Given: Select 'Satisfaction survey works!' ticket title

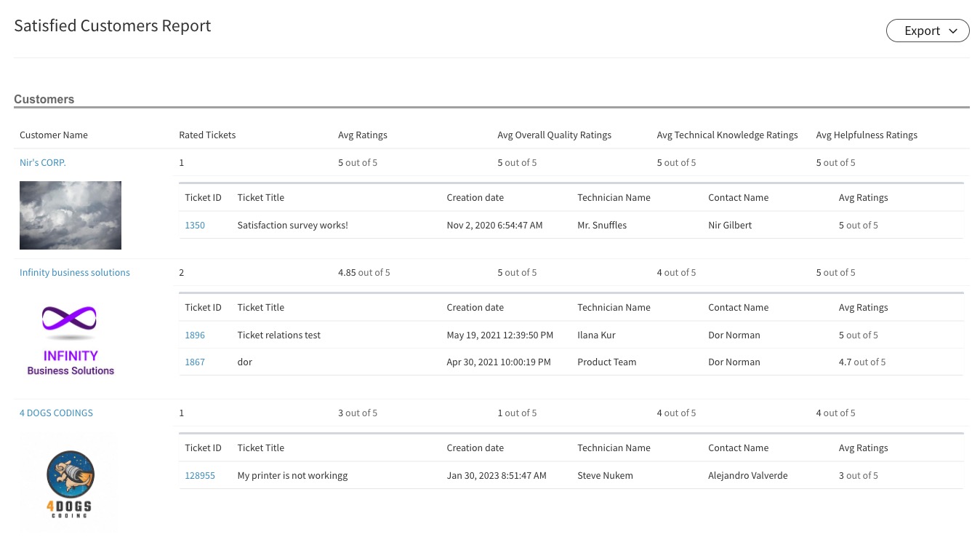Looking at the screenshot, I should pos(293,226).
